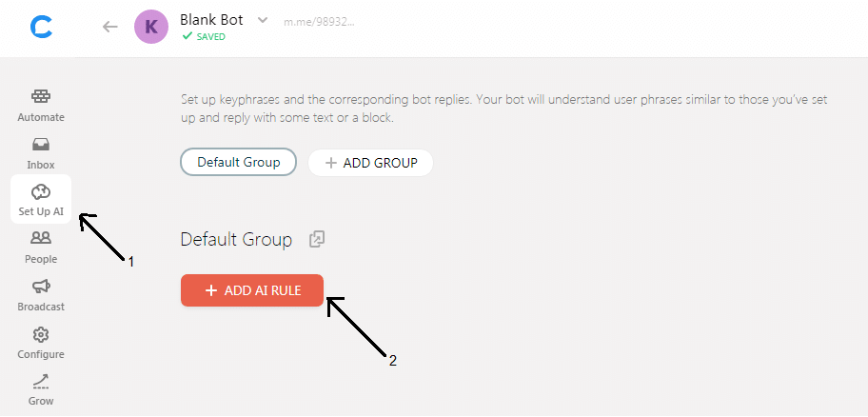Click the Blank Bot title text
This screenshot has height=417, width=868.
tap(213, 19)
